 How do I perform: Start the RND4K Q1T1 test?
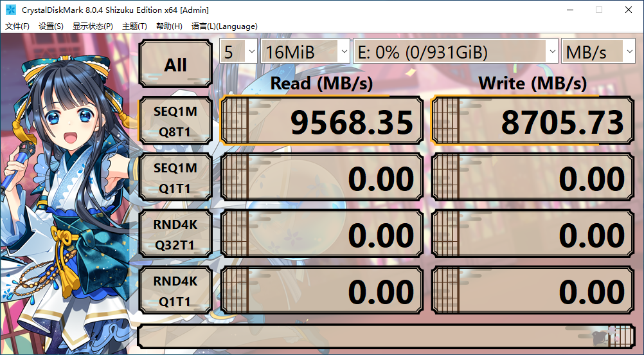click(x=175, y=291)
